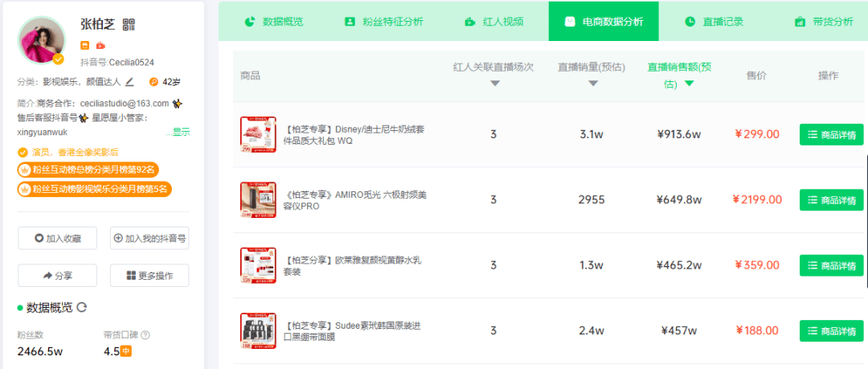
Task: Open product title 欧莱雅复颜视黄醇水乳套装
Action: (x=353, y=266)
